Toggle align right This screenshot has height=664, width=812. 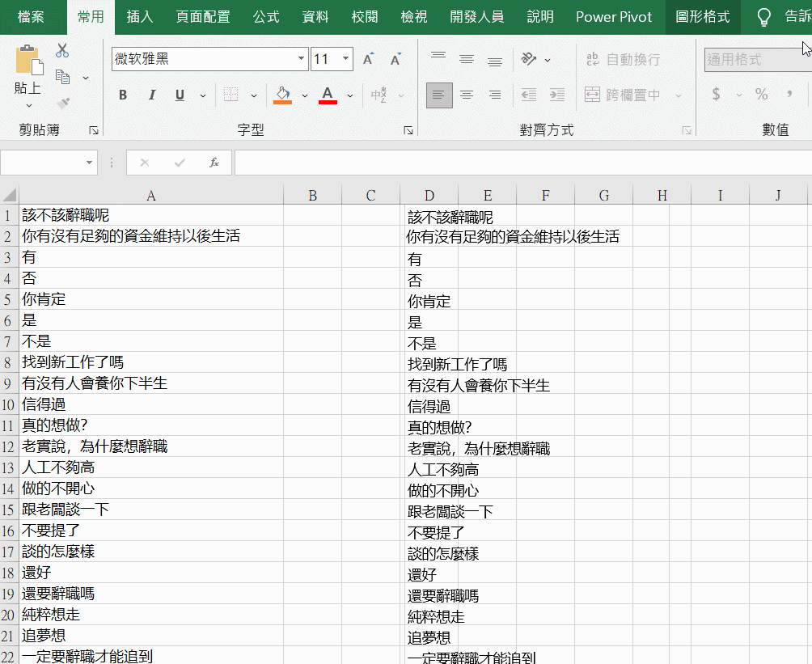[494, 95]
